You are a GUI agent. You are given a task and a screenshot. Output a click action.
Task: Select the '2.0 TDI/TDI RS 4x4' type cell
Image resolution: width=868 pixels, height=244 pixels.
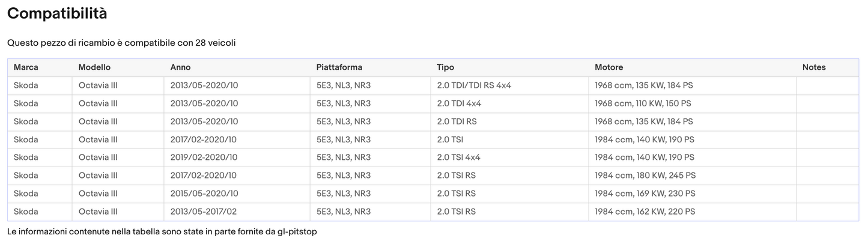pos(474,85)
